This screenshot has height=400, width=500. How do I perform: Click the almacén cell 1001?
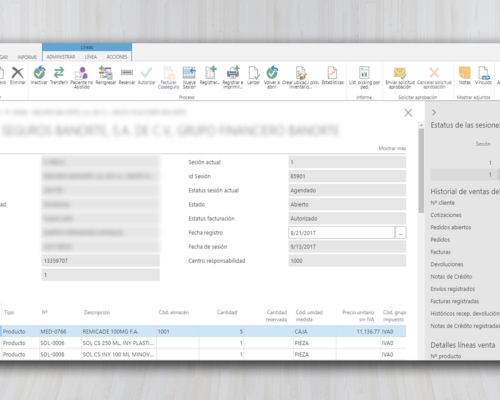pyautogui.click(x=177, y=332)
